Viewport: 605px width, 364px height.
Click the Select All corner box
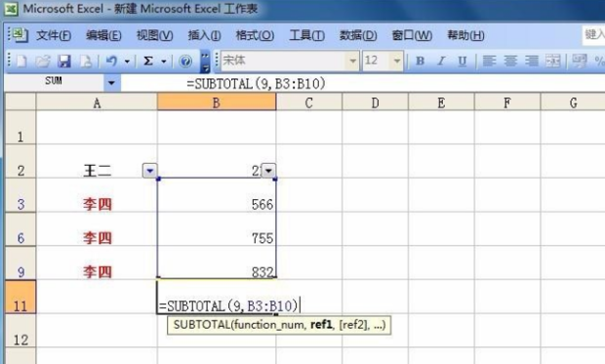pyautogui.click(x=20, y=102)
